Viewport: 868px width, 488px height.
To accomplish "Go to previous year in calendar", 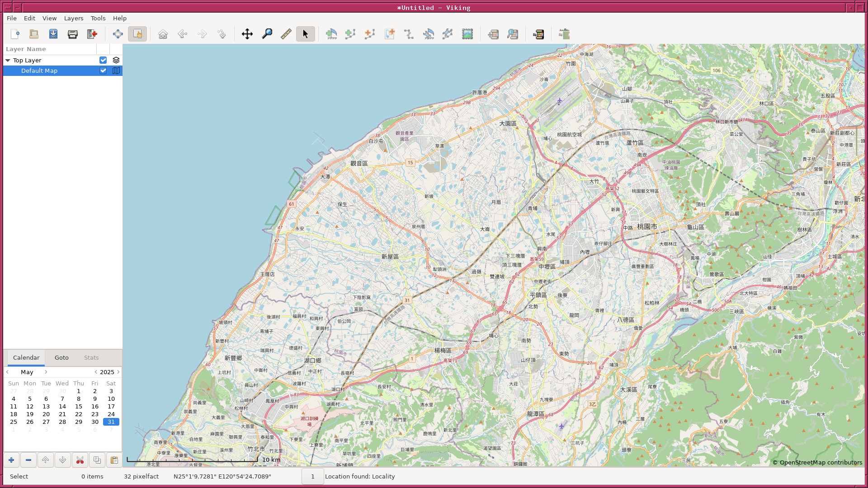I will 96,372.
